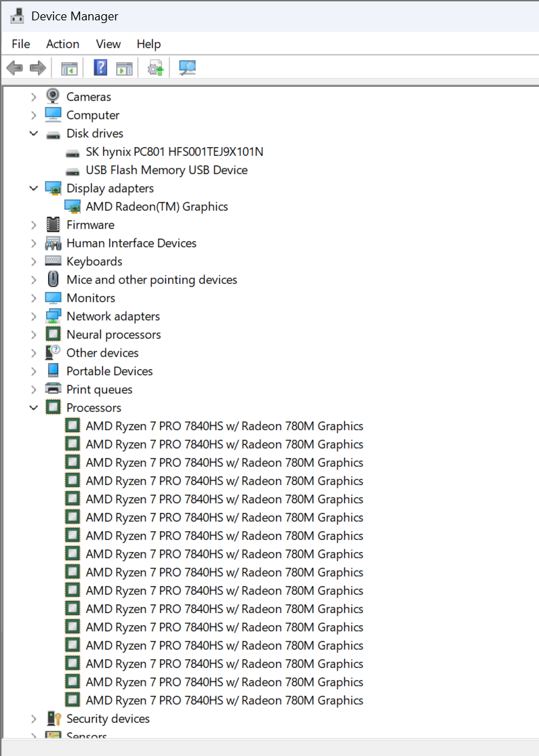Click the Processors category chip icon
The image size is (539, 756).
(53, 407)
